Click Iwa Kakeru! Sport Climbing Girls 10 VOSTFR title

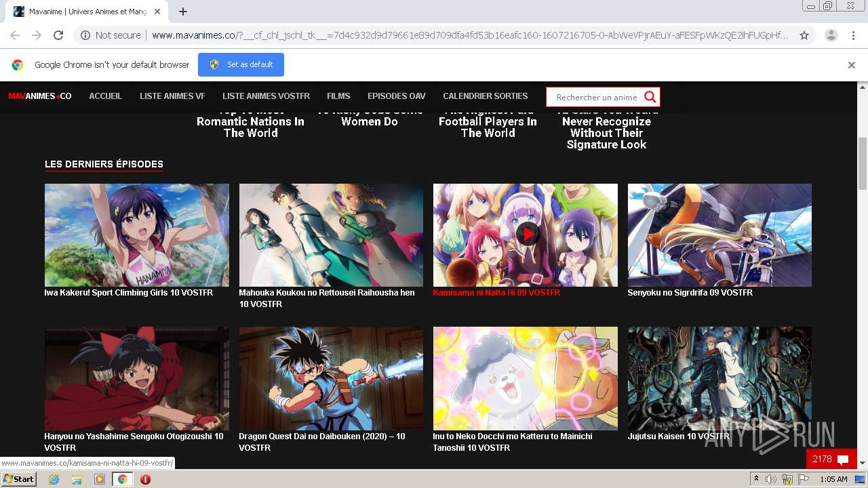click(129, 293)
